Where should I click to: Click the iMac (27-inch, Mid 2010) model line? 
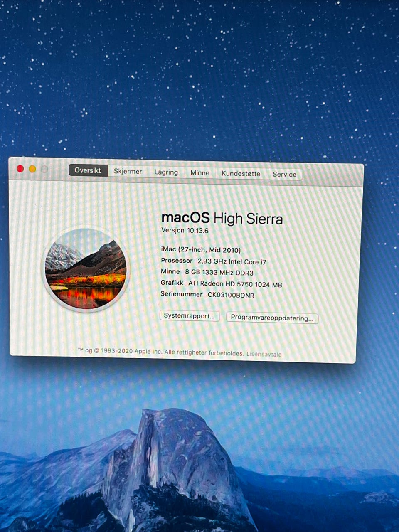pos(201,250)
